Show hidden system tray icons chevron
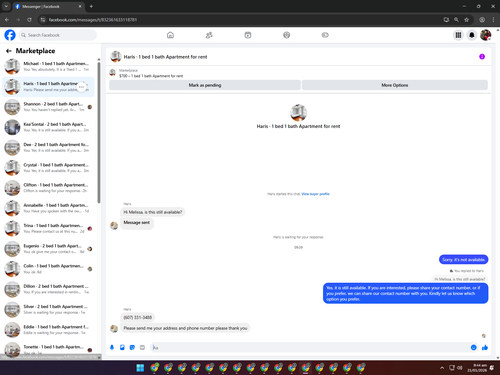Image resolution: width=500 pixels, height=375 pixels. pyautogui.click(x=442, y=368)
